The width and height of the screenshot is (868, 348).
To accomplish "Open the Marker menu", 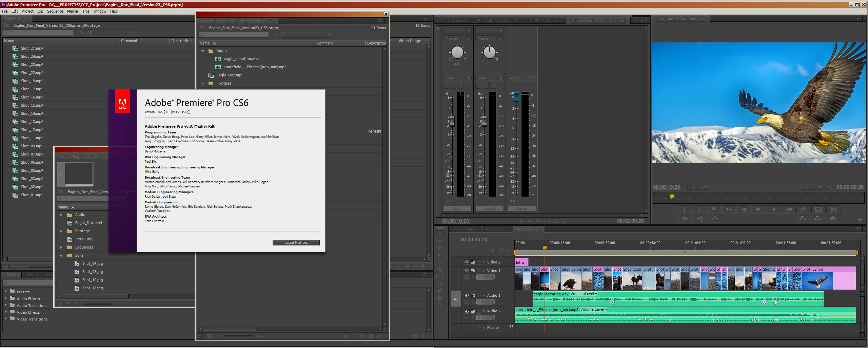I will [x=73, y=11].
